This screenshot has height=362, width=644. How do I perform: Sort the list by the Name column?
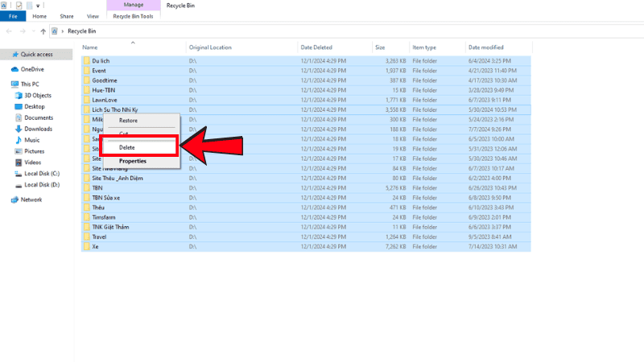pyautogui.click(x=89, y=47)
